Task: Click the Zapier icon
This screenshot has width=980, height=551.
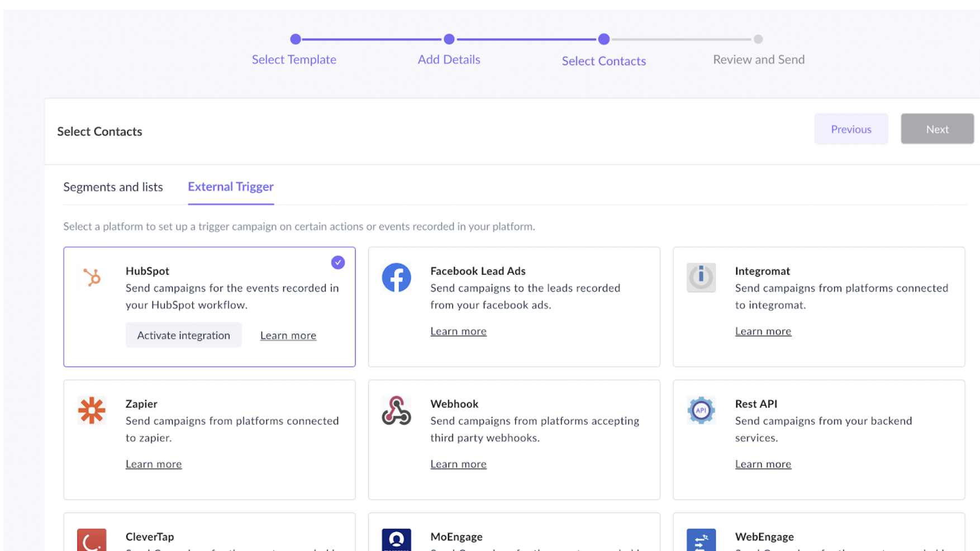Action: click(x=92, y=411)
